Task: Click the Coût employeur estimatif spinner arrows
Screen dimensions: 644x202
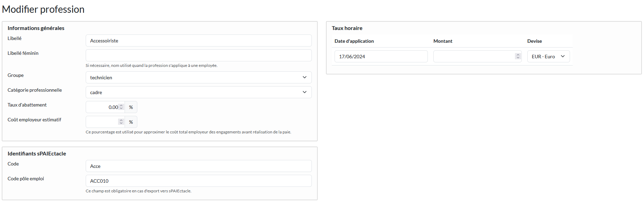Action: tap(121, 122)
